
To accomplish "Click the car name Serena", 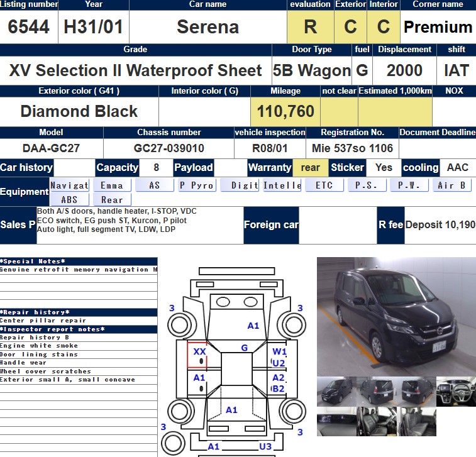I will (x=208, y=26).
